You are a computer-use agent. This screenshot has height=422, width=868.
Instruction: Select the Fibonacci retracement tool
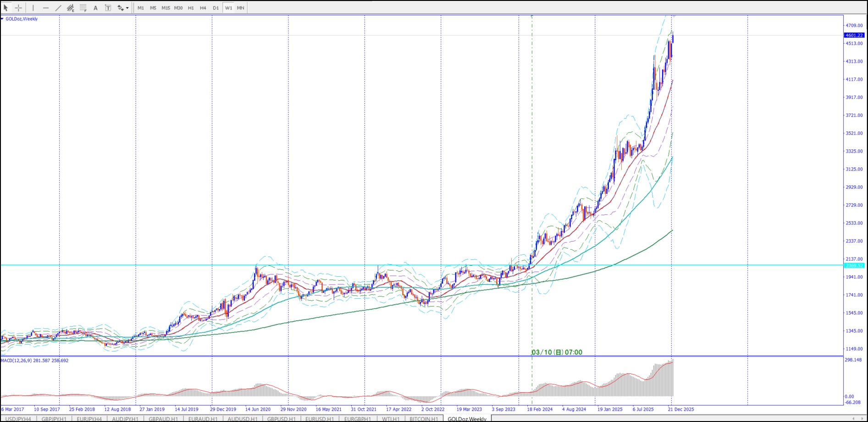click(83, 8)
